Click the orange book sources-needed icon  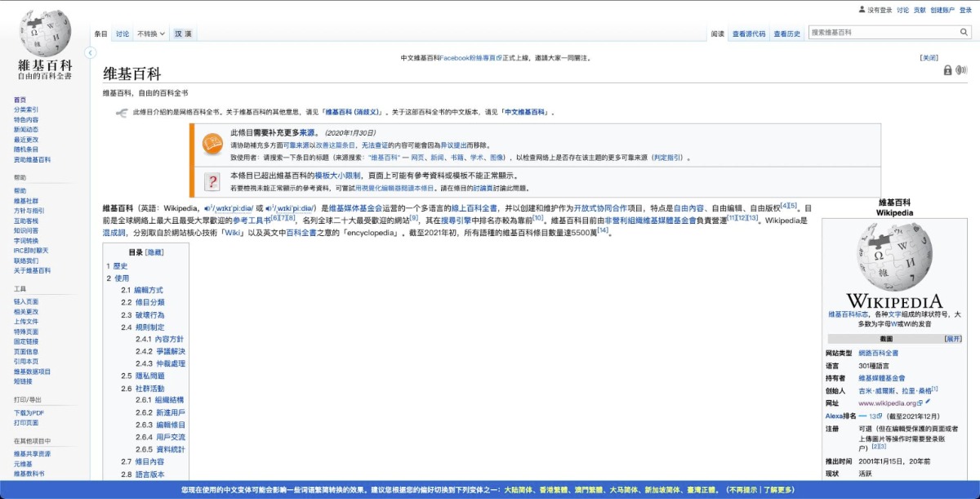coord(212,145)
